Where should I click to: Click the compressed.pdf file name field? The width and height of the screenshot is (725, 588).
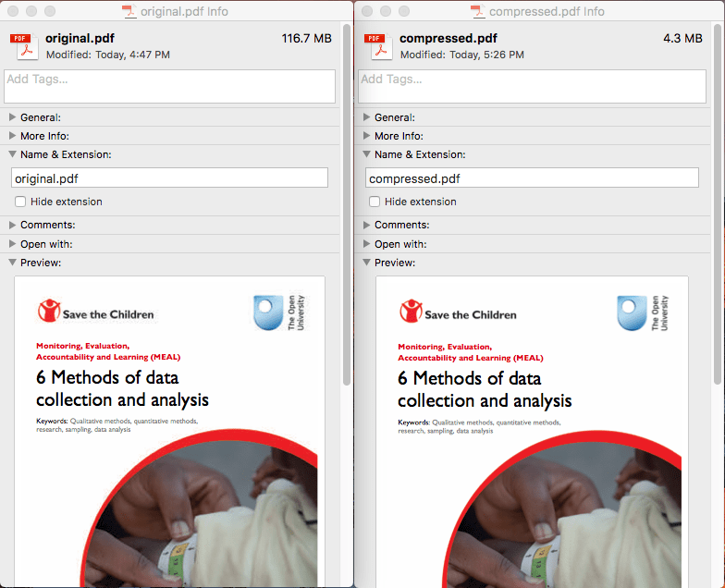[x=533, y=178]
